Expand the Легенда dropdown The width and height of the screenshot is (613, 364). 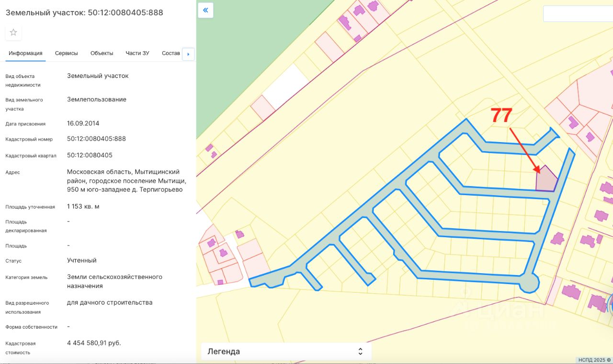[x=286, y=352]
